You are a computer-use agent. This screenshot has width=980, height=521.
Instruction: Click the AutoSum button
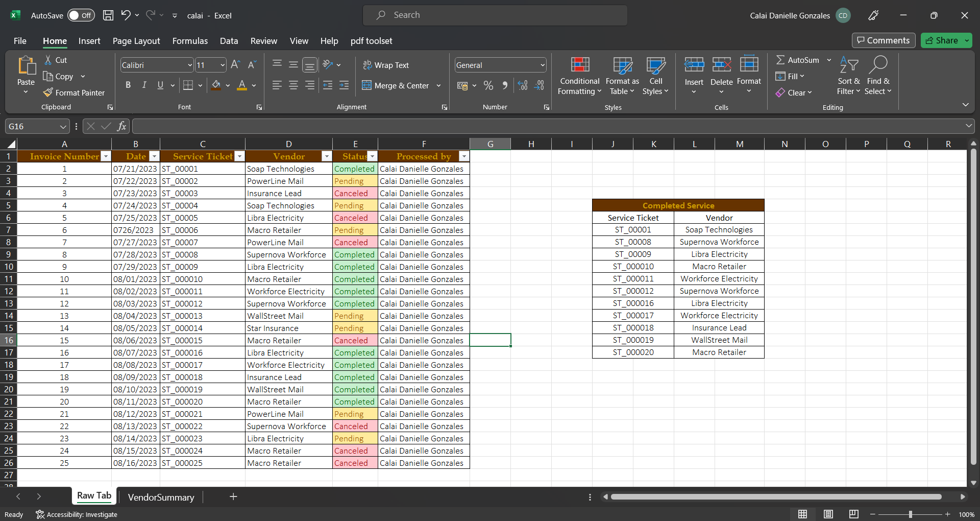[798, 60]
